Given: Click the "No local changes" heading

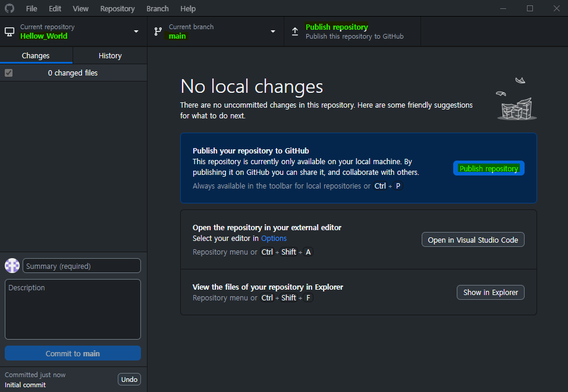Looking at the screenshot, I should coord(252,86).
